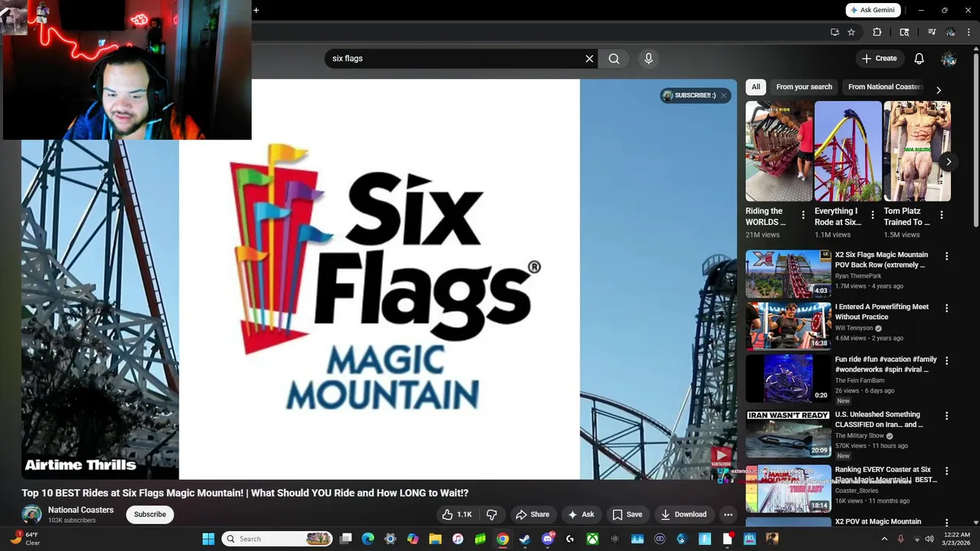
Task: Open options for Everything I Rode short
Action: [x=873, y=215]
